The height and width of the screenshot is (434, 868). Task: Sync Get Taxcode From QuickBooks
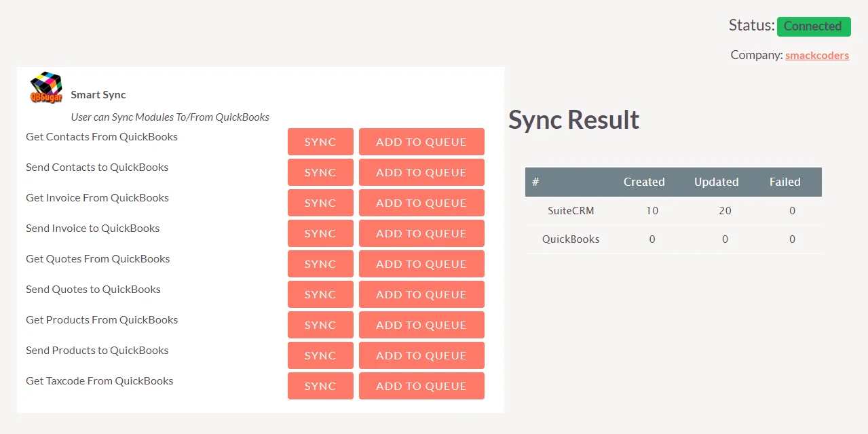(320, 386)
